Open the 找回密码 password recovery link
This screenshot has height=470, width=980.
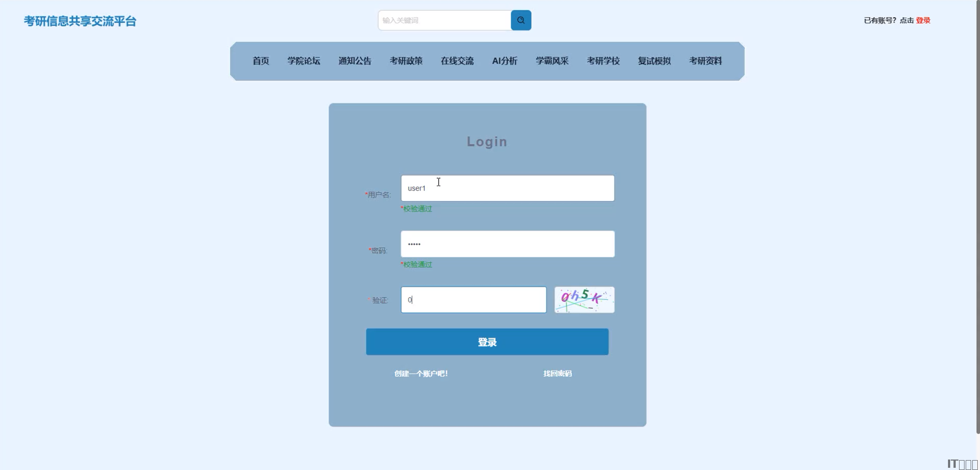[558, 374]
